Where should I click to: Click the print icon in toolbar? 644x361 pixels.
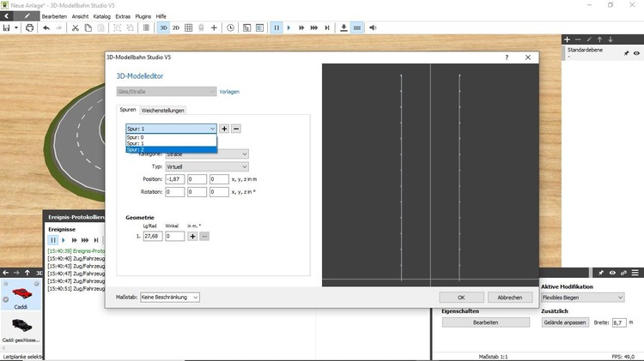tap(30, 27)
